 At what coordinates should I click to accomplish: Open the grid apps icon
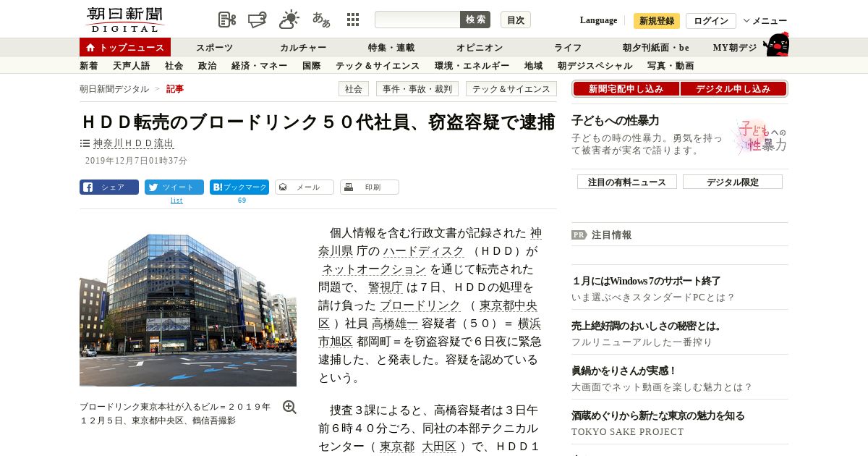click(x=353, y=20)
